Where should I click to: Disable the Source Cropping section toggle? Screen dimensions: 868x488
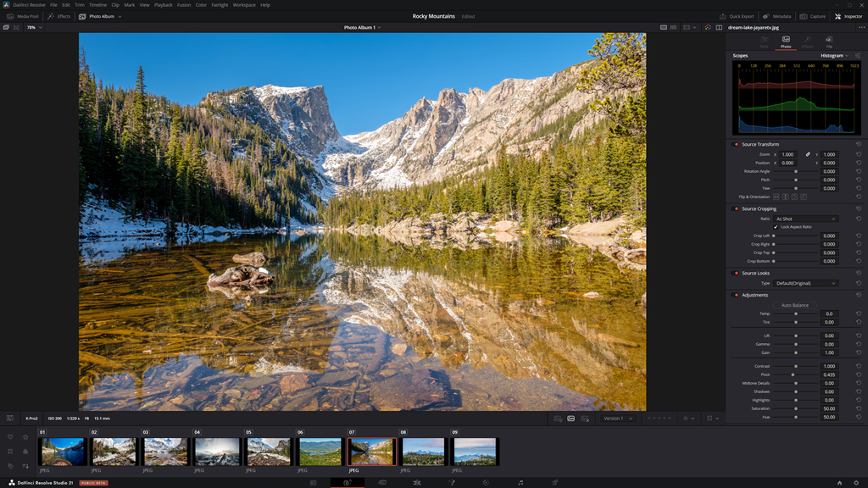tap(736, 208)
